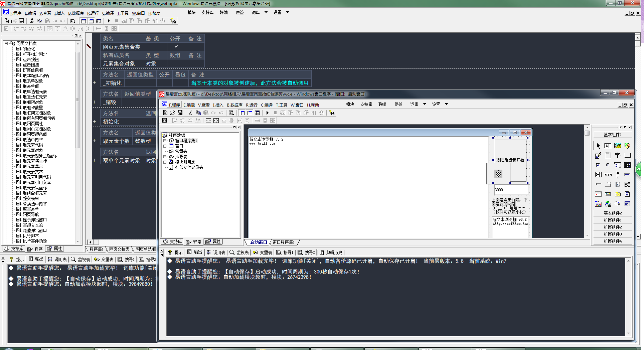Select the shape box component icon
Viewport: 644px width, 350px height.
coord(627,146)
